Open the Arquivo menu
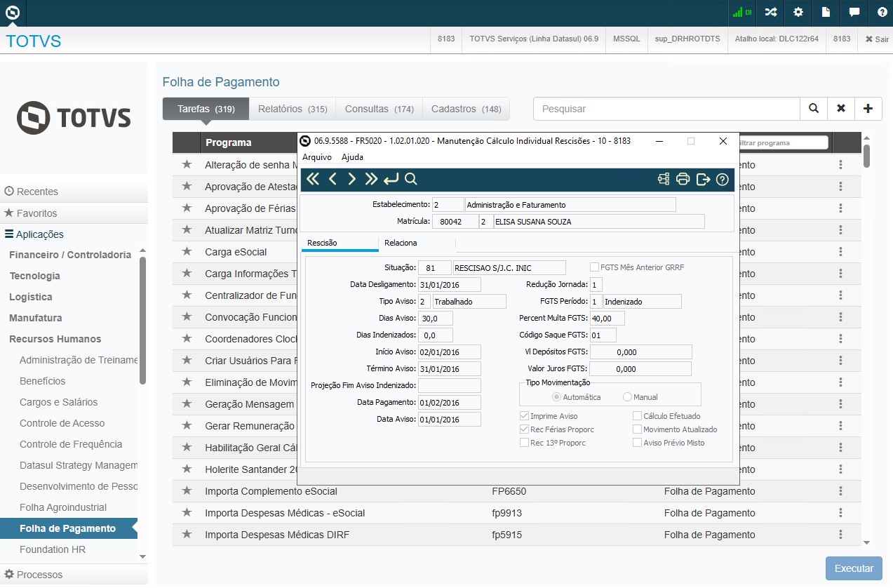 click(x=316, y=157)
